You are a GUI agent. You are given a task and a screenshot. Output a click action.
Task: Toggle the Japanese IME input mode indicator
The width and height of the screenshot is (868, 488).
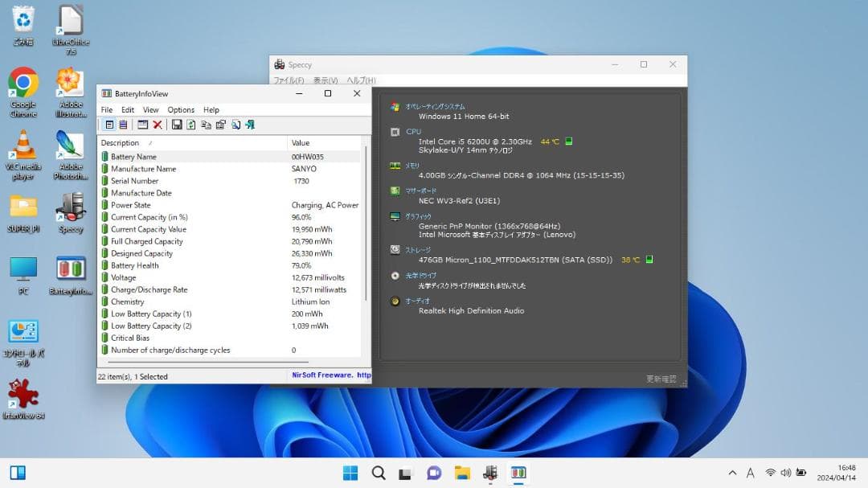tap(750, 474)
